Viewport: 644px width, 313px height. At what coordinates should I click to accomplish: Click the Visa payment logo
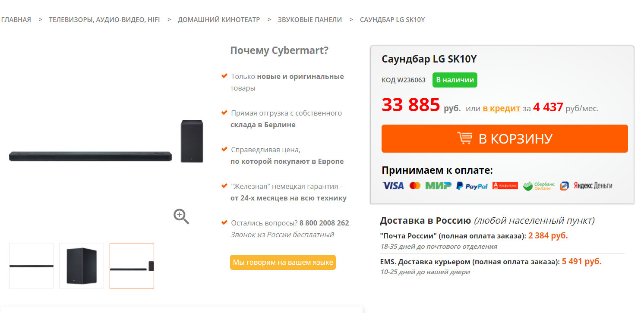click(x=393, y=186)
